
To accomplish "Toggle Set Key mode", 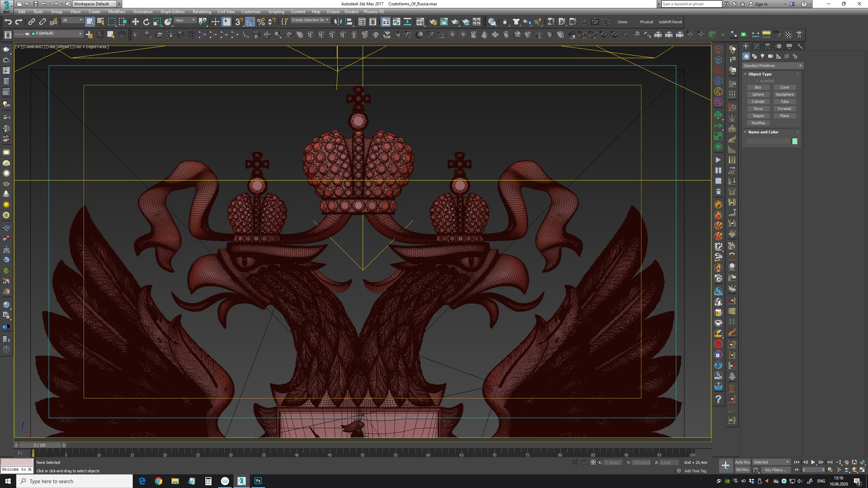I will pos(742,470).
